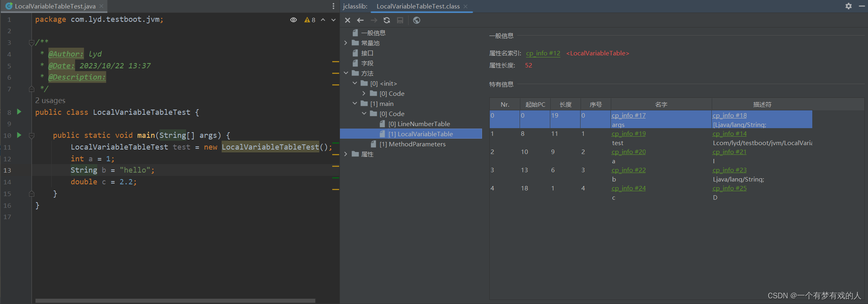Click the 2 usages inlay hint
Screen dimensions: 868x304
pos(50,100)
